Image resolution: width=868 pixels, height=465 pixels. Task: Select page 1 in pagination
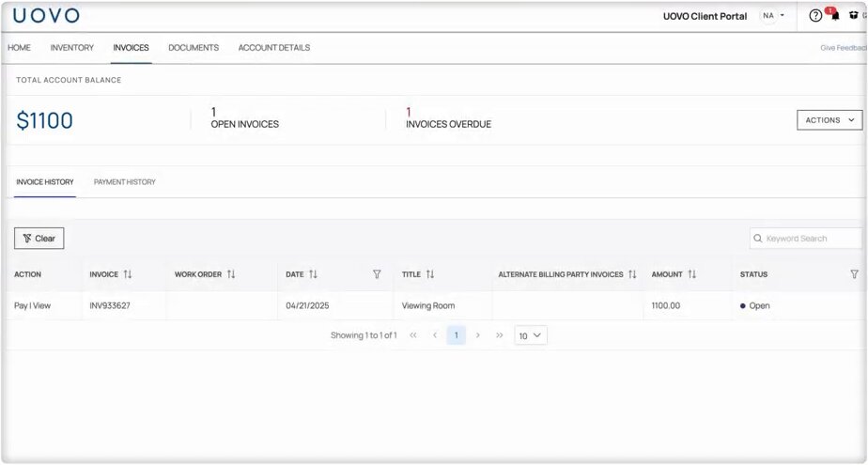[457, 335]
